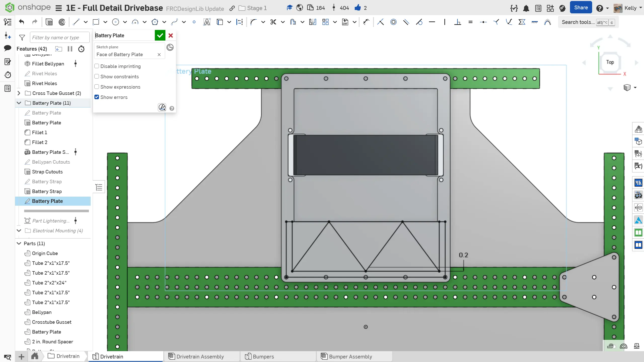Uncheck the Show errors checkbox
Viewport: 644px width, 362px height.
[x=97, y=97]
